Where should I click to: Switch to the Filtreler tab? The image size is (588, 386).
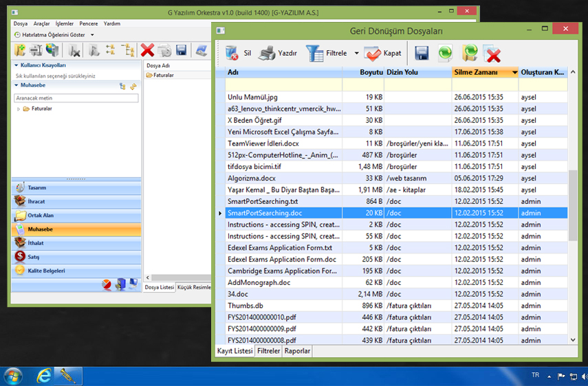[x=268, y=351]
